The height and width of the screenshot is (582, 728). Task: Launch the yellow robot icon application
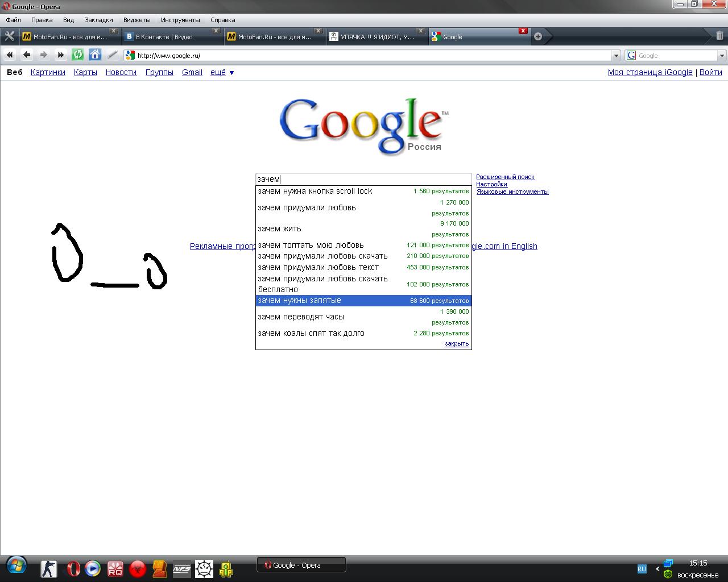click(x=226, y=568)
